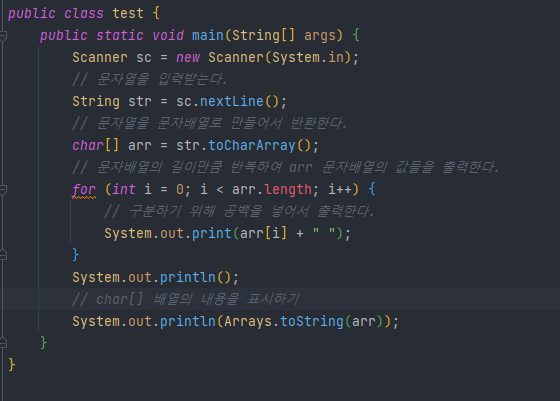Click 'arr[i]' in the print statement

click(x=263, y=234)
